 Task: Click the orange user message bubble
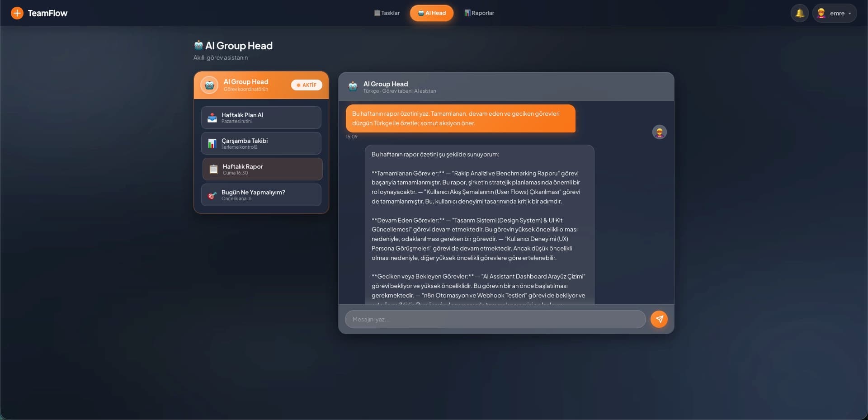pyautogui.click(x=461, y=118)
